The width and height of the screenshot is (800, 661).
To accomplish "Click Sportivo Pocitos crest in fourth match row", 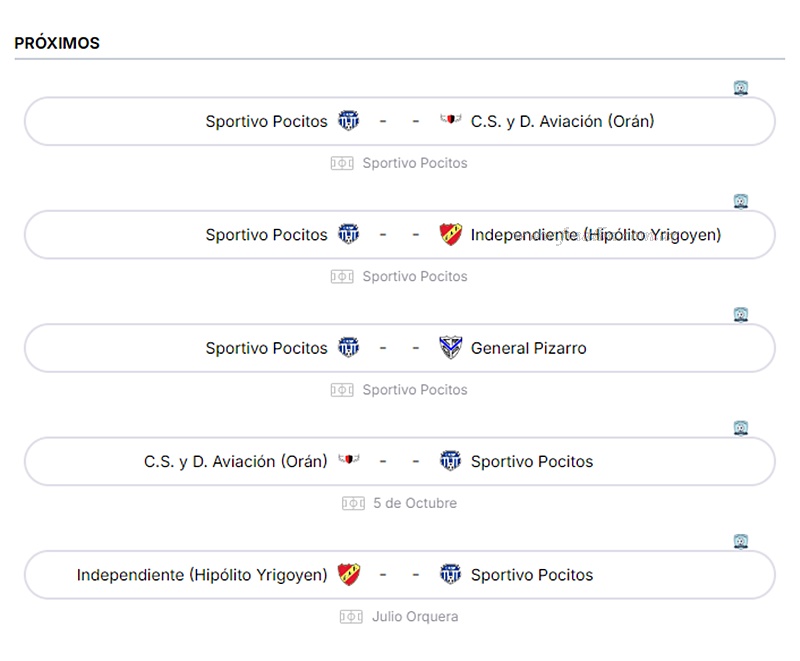I will [x=451, y=461].
